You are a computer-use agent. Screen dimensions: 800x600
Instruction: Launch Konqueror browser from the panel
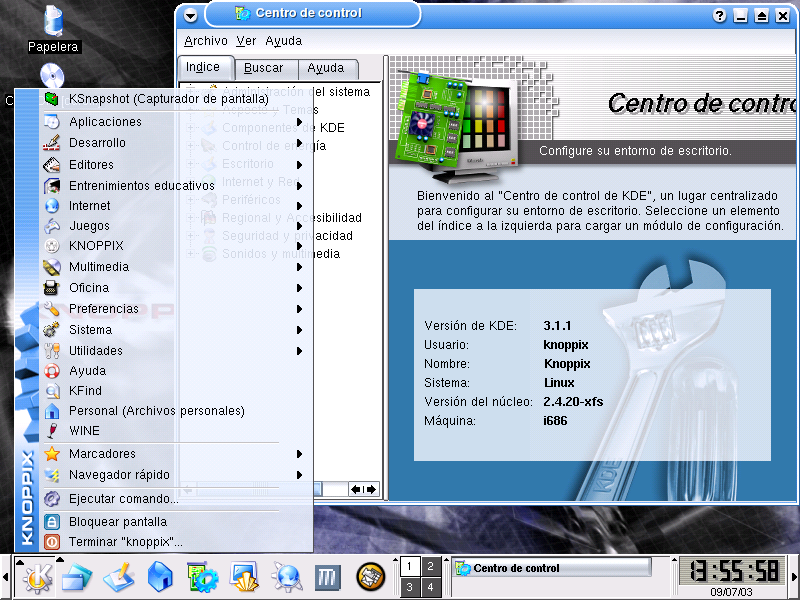click(287, 576)
